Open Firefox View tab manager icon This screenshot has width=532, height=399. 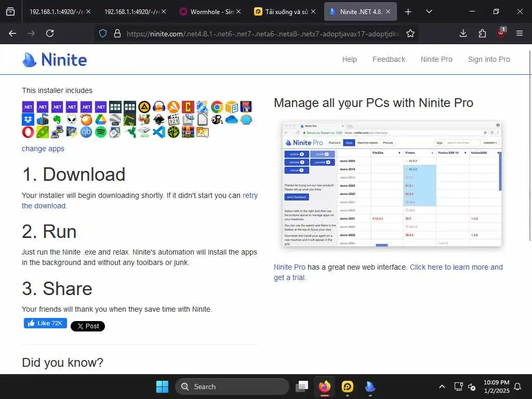[x=10, y=11]
